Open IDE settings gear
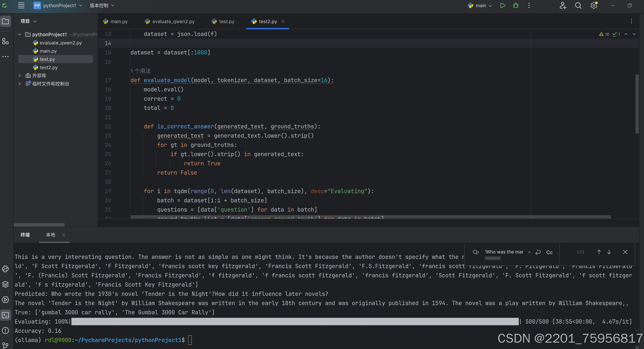 [x=594, y=6]
